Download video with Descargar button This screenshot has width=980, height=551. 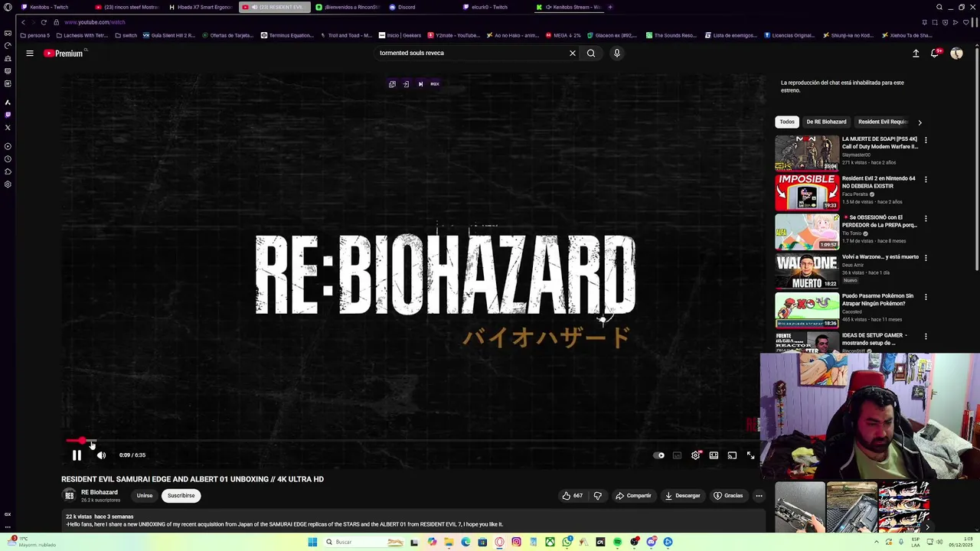point(682,495)
